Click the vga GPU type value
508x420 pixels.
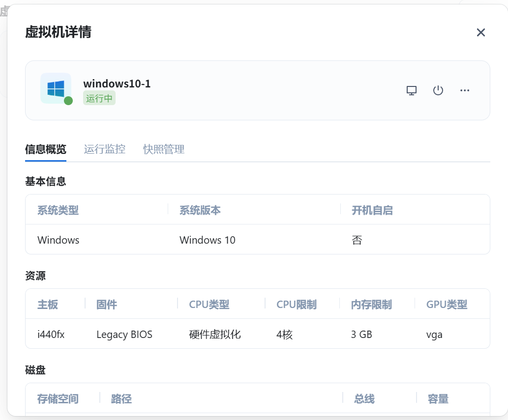pyautogui.click(x=434, y=335)
